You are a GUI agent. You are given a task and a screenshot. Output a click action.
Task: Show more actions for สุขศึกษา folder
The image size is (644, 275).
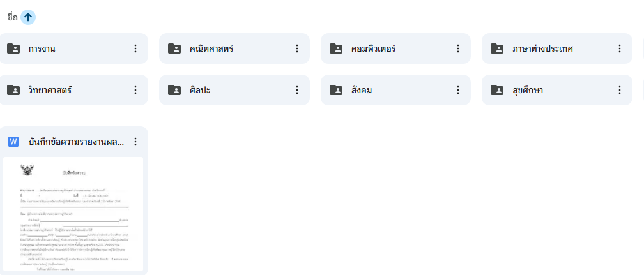619,90
